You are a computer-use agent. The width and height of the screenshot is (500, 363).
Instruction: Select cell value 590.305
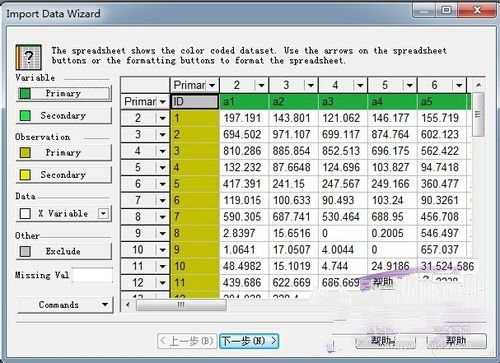244,217
